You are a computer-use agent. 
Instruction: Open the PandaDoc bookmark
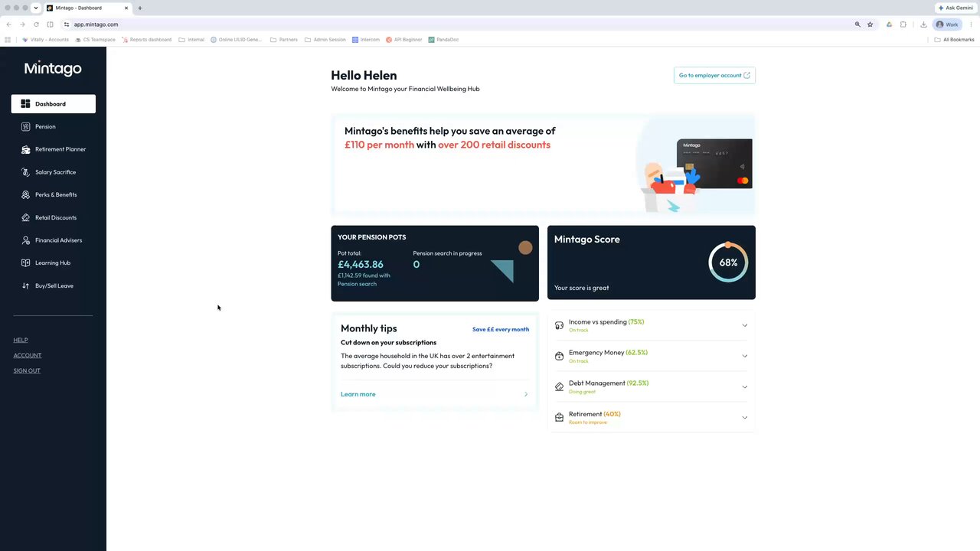coord(443,40)
